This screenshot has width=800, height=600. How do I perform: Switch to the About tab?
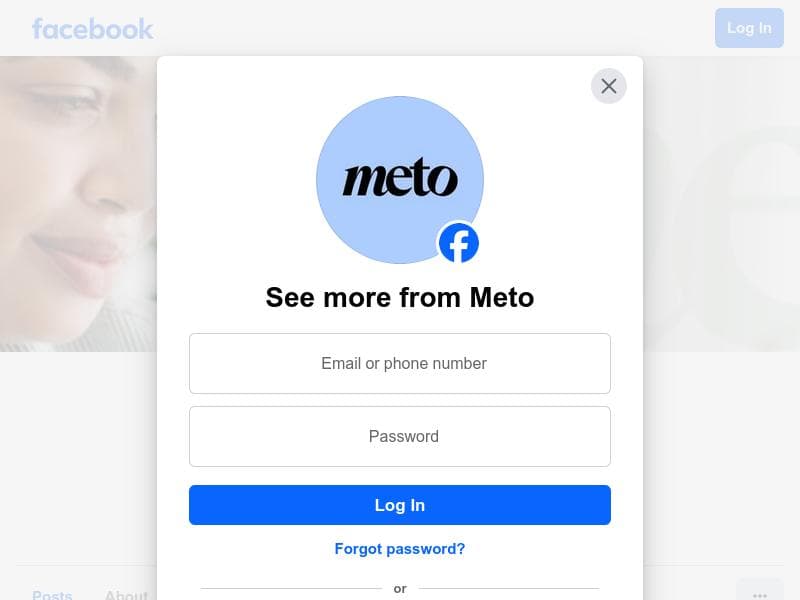[126, 595]
